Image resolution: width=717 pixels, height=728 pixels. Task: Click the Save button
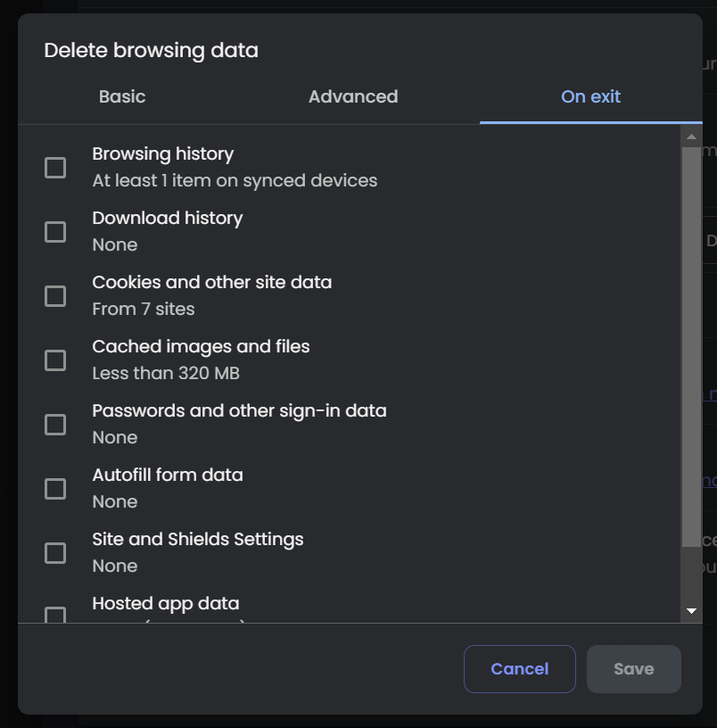point(634,669)
